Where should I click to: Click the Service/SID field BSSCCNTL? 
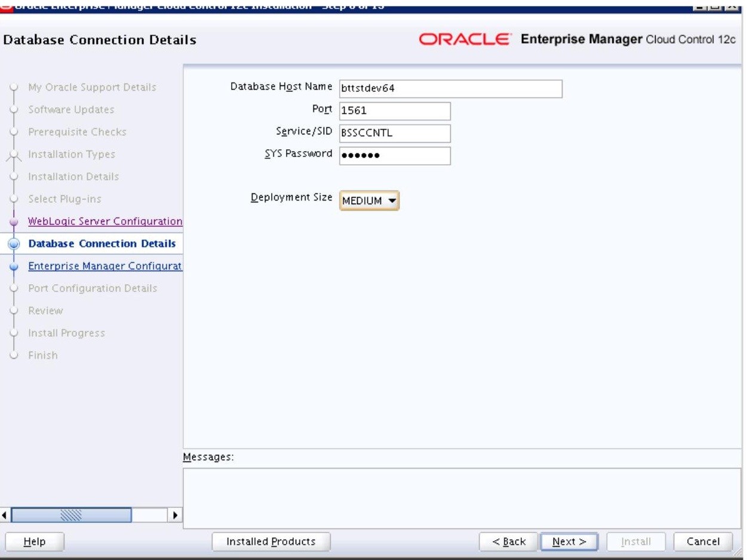coord(395,133)
